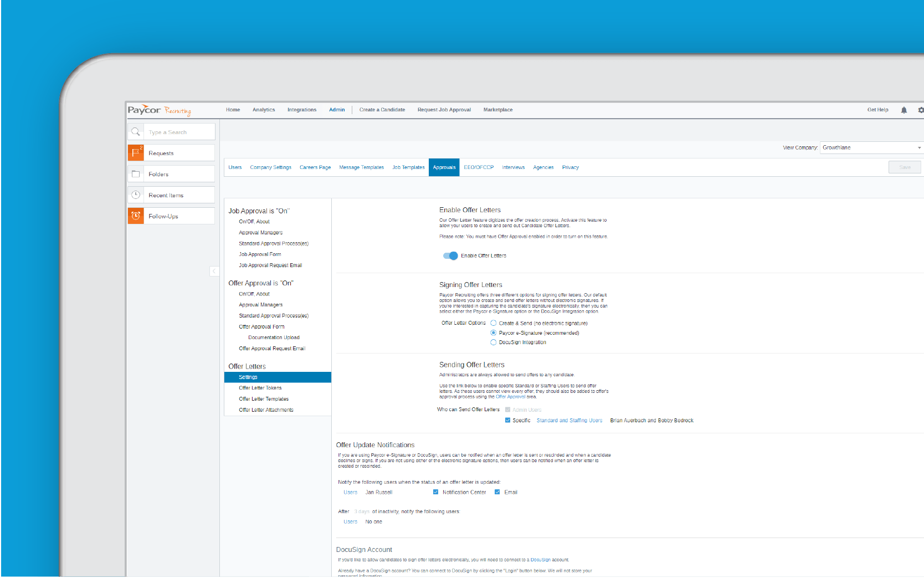Open the Integrations menu item

click(x=302, y=110)
